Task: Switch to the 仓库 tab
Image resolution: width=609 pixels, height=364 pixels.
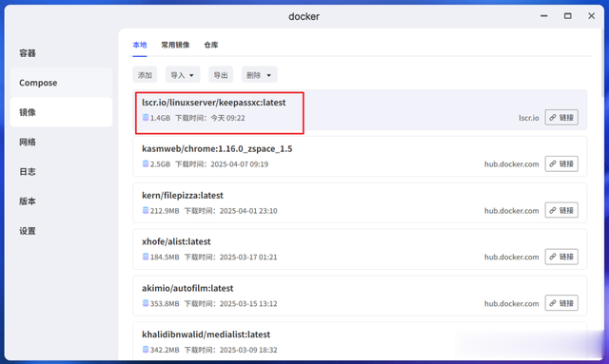Action: [211, 45]
